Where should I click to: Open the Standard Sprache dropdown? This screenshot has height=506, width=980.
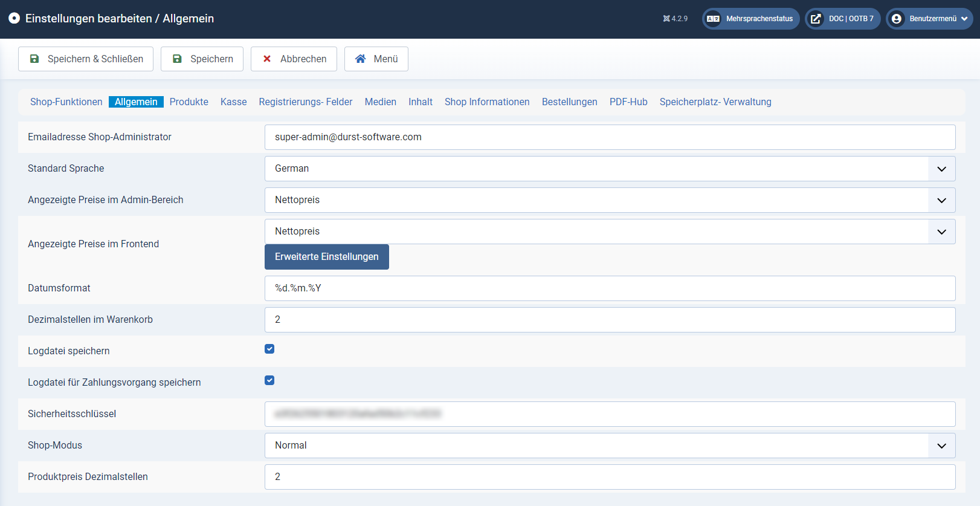[610, 169]
